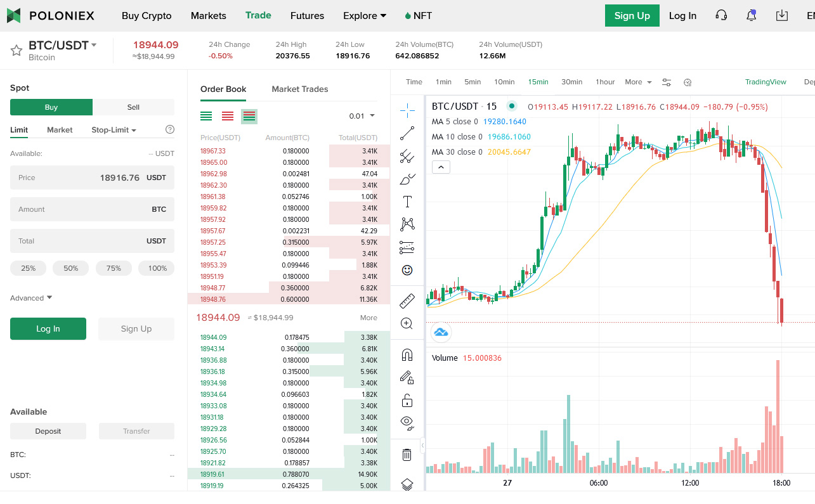Image resolution: width=815 pixels, height=504 pixels.
Task: Expand the Advanced options
Action: pos(31,298)
